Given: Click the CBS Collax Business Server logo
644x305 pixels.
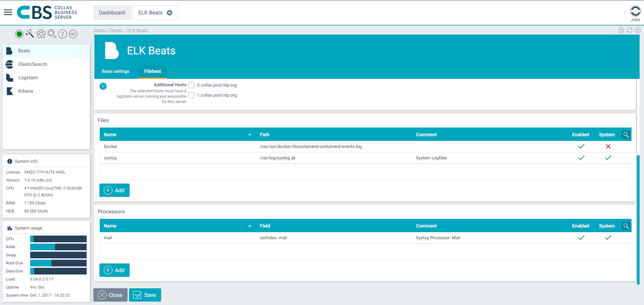Looking at the screenshot, I should click(x=47, y=12).
